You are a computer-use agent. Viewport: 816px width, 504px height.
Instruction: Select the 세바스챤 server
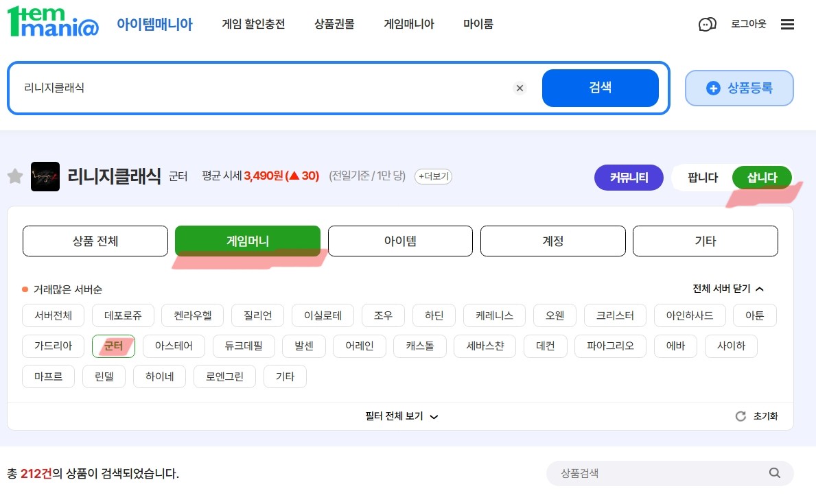[x=485, y=346]
